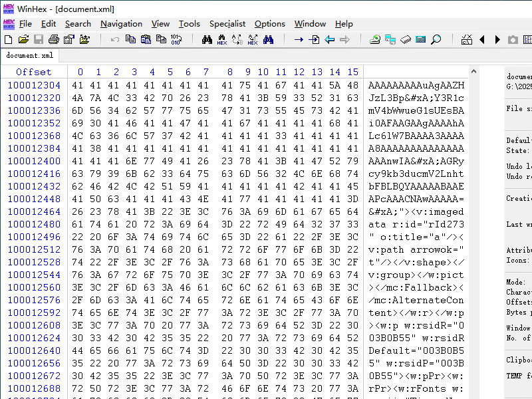Open the file Properties toolbar icon

69,40
